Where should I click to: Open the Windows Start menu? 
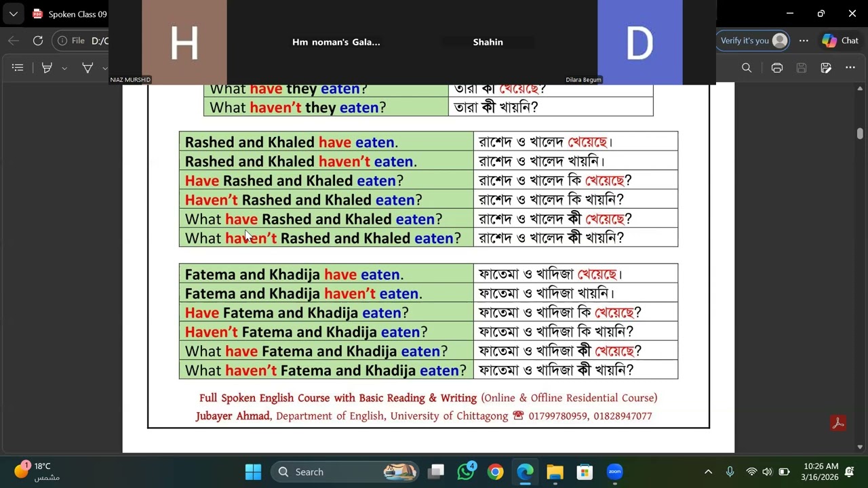pyautogui.click(x=253, y=472)
